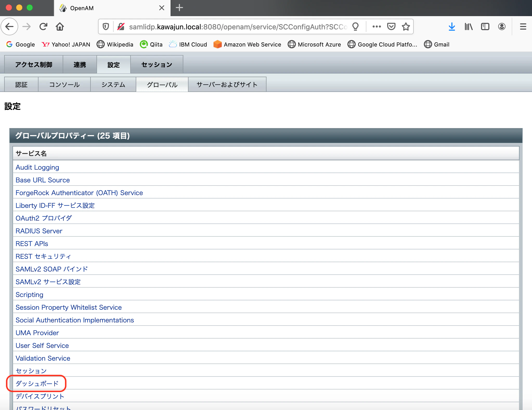Screen dimensions: 532x410
Task: Open a new tab with plus icon
Action: coord(179,8)
